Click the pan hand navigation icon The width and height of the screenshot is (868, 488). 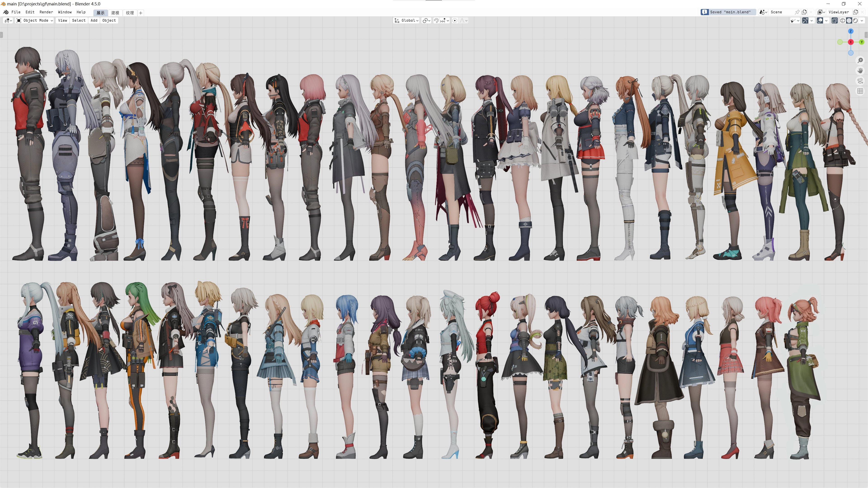(860, 70)
